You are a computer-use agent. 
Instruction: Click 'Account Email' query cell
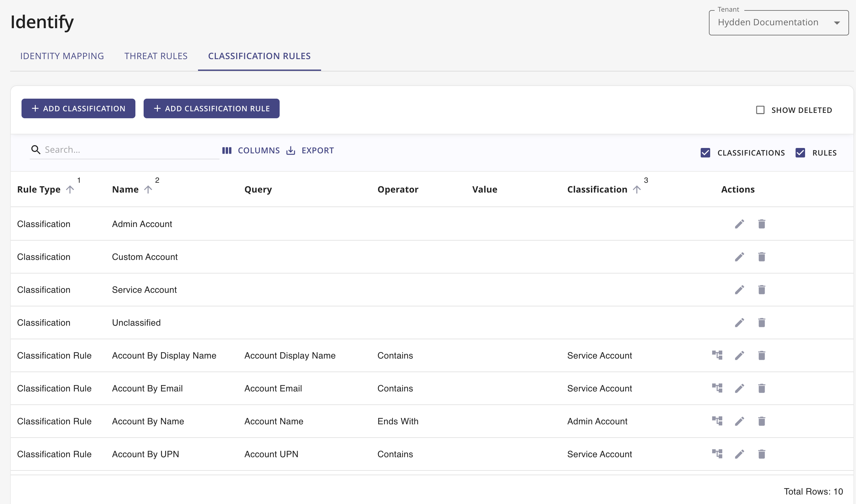[273, 389]
